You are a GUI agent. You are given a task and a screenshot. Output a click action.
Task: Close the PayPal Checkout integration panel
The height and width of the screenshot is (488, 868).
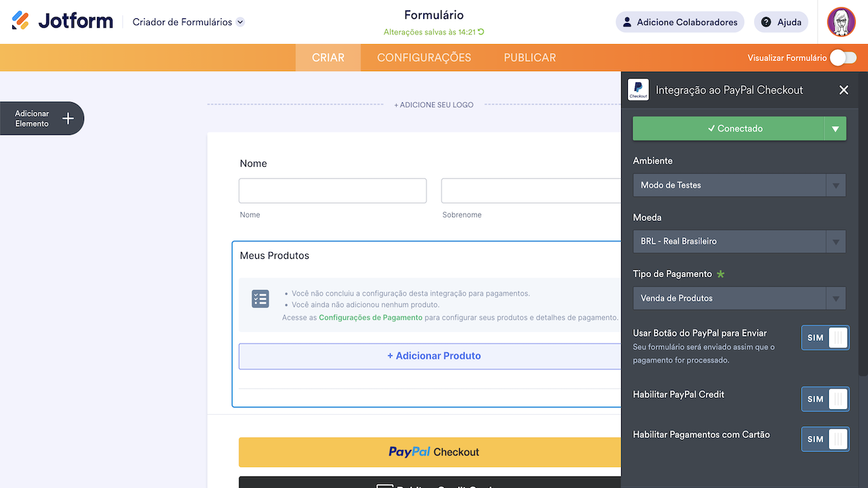tap(844, 90)
